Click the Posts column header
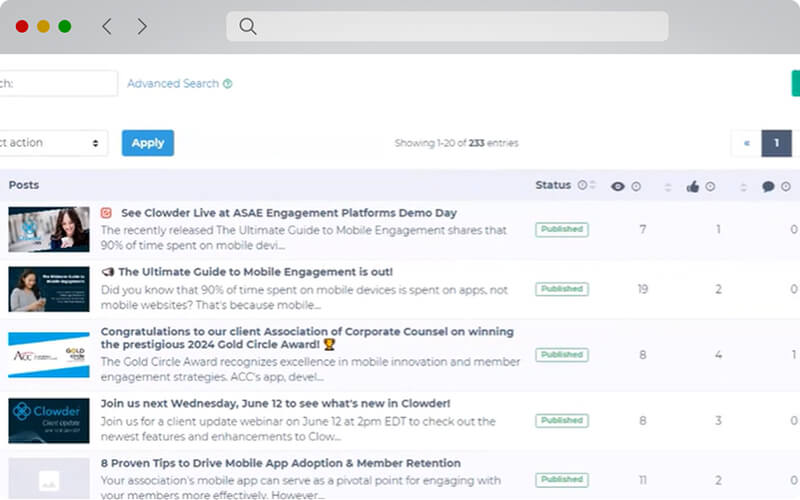Screen dimensions: 800x500 [x=24, y=185]
